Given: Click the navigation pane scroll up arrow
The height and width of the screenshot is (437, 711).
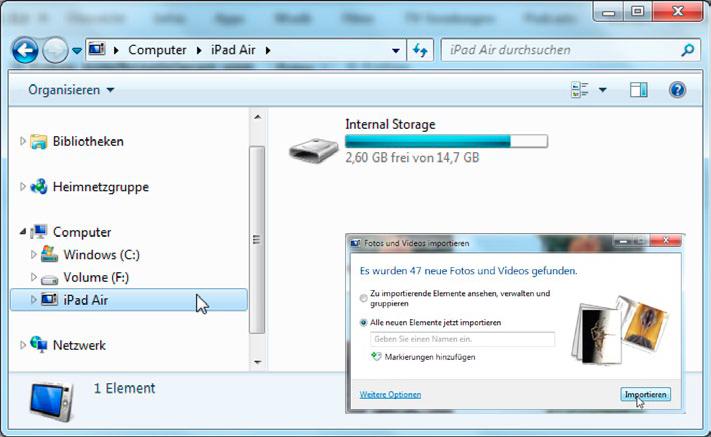Looking at the screenshot, I should click(x=258, y=117).
